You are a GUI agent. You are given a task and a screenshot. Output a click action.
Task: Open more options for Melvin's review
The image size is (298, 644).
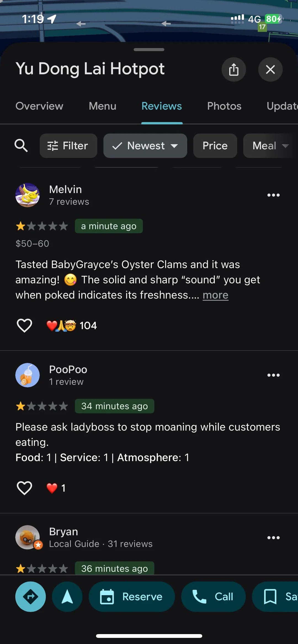pos(273,195)
